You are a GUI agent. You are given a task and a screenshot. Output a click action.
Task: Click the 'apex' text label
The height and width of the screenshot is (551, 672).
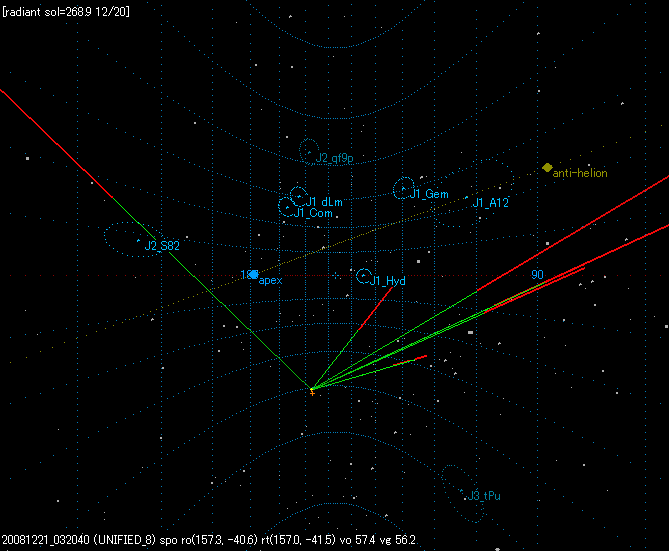click(270, 281)
